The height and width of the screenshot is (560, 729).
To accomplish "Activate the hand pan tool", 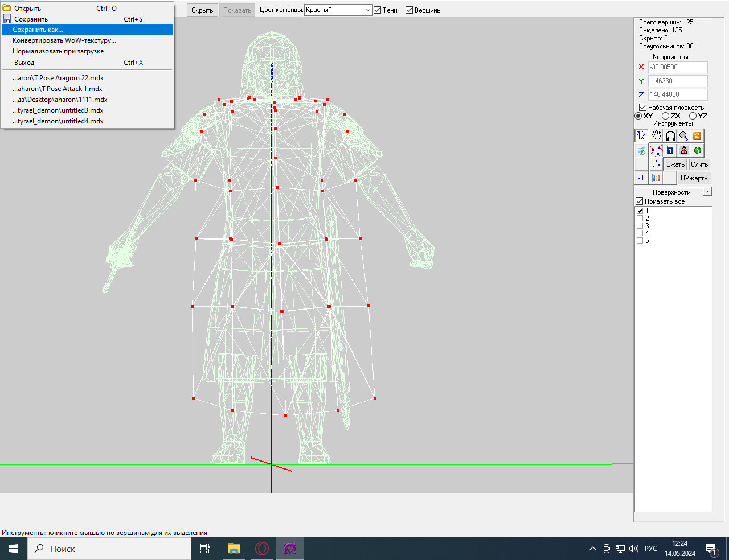I will coord(656,135).
